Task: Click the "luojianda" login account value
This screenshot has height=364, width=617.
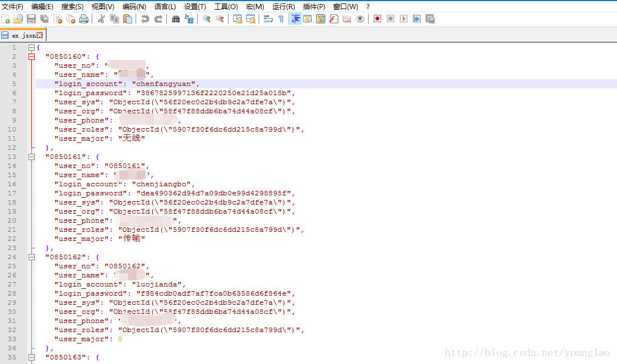Action: tap(157, 284)
